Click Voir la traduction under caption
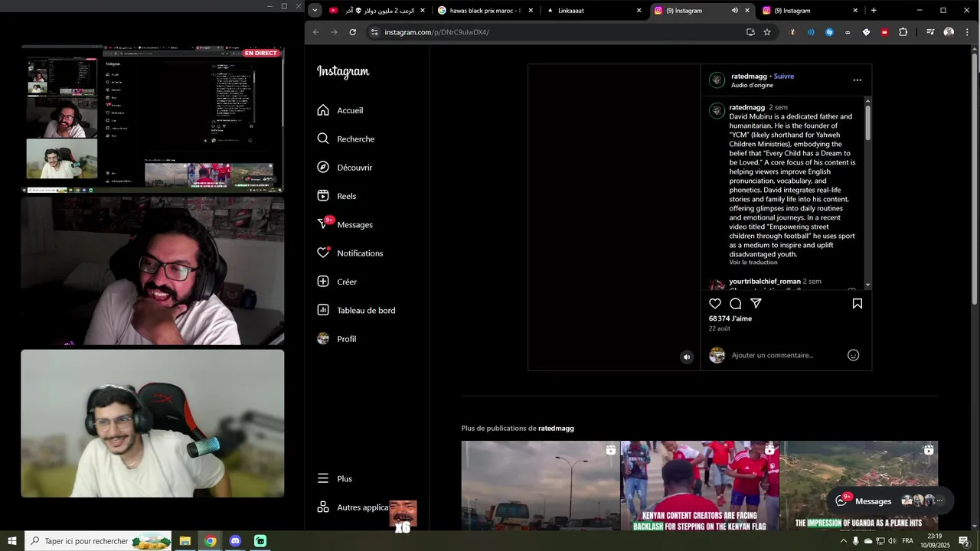This screenshot has height=551, width=980. click(753, 262)
